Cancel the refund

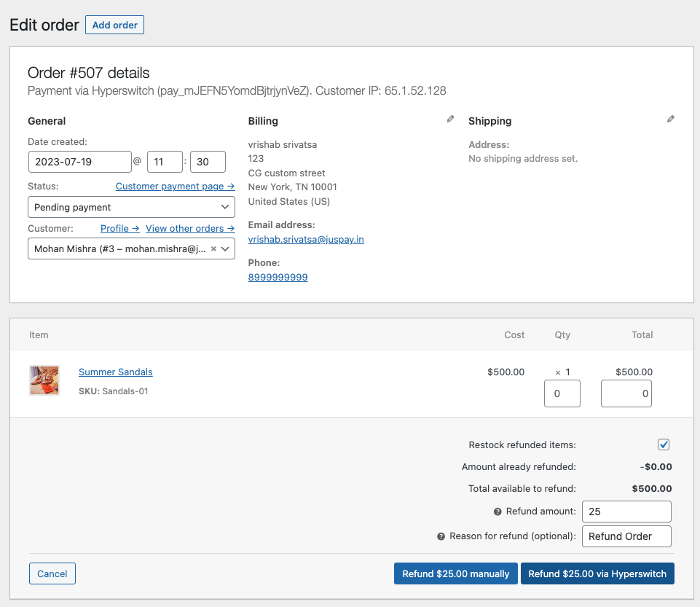[x=52, y=573]
